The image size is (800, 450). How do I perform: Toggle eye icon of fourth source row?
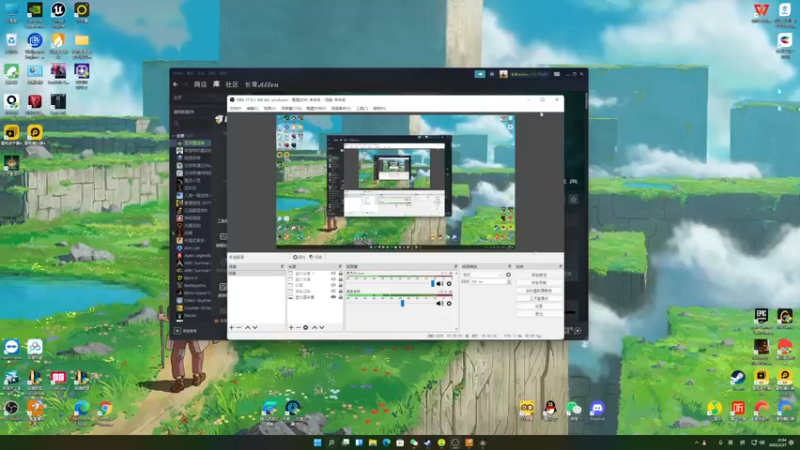tap(333, 291)
